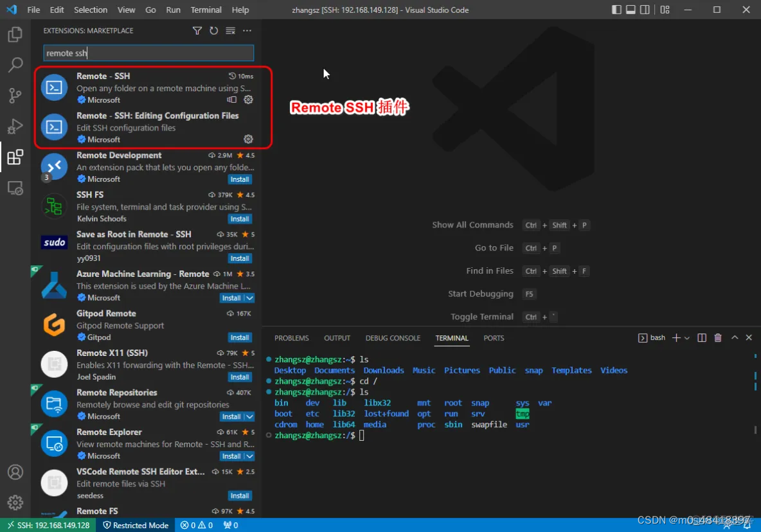Open the Search view in activity bar

coord(15,64)
